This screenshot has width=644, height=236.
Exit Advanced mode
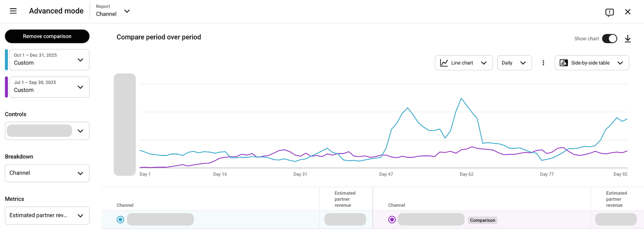(x=628, y=11)
